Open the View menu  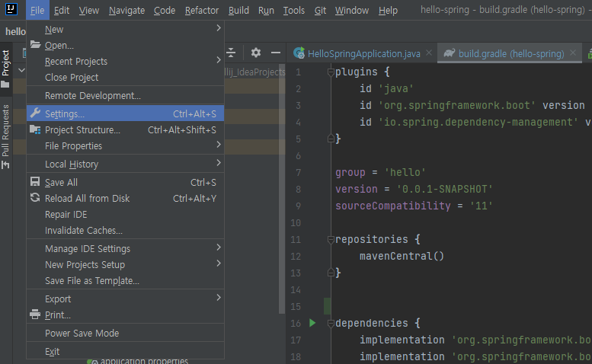[89, 10]
